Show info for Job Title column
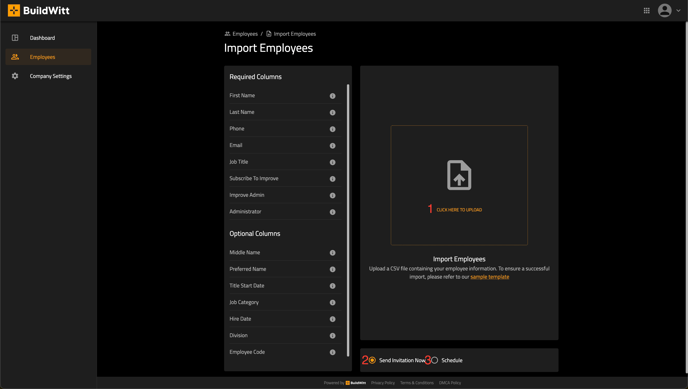 point(333,162)
